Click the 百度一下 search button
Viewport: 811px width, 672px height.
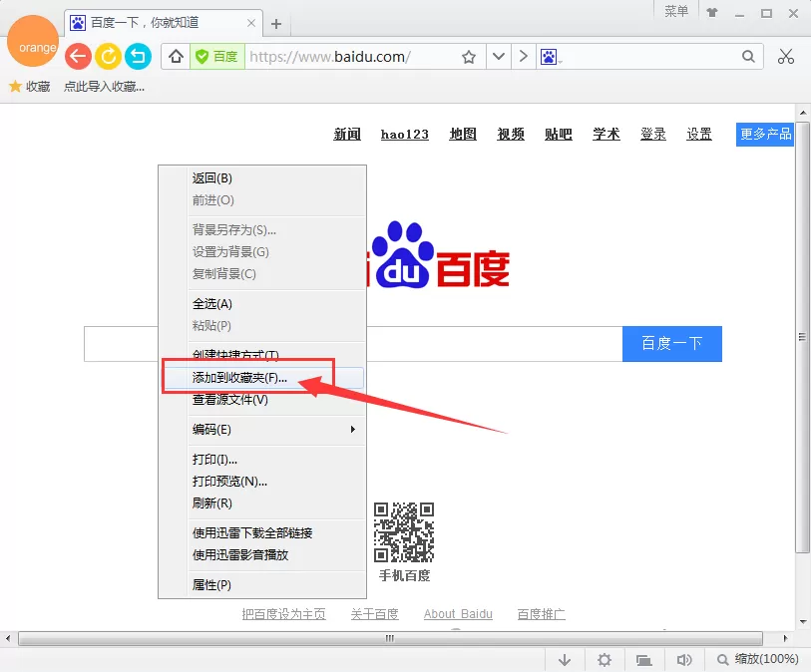672,344
